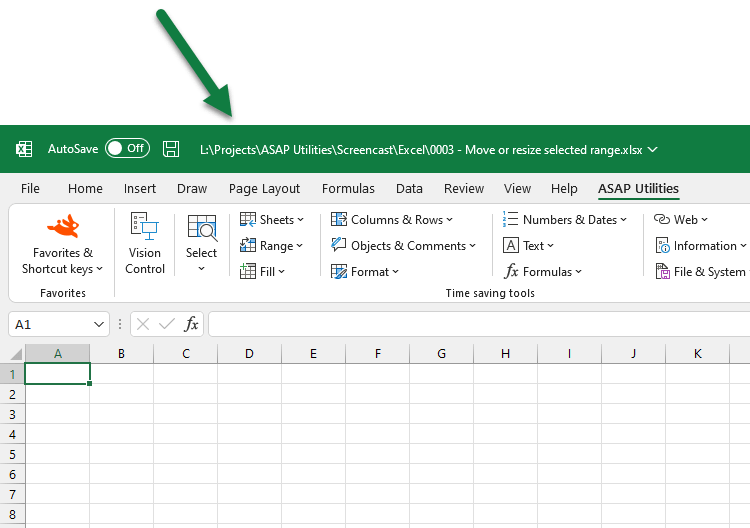Screen dimensions: 750x528
Task: Open the Text dropdown menu
Action: 538,245
